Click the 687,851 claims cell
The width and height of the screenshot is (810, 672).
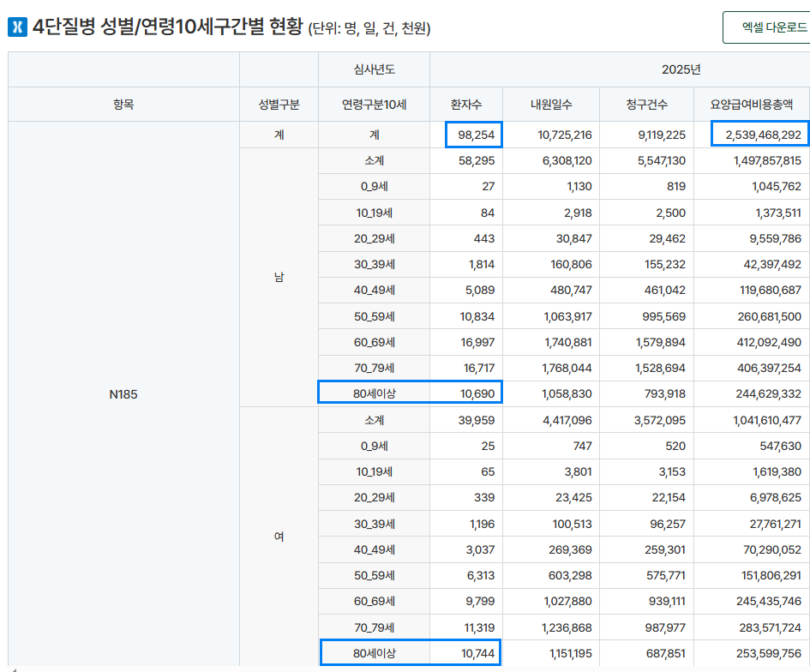[x=647, y=653]
